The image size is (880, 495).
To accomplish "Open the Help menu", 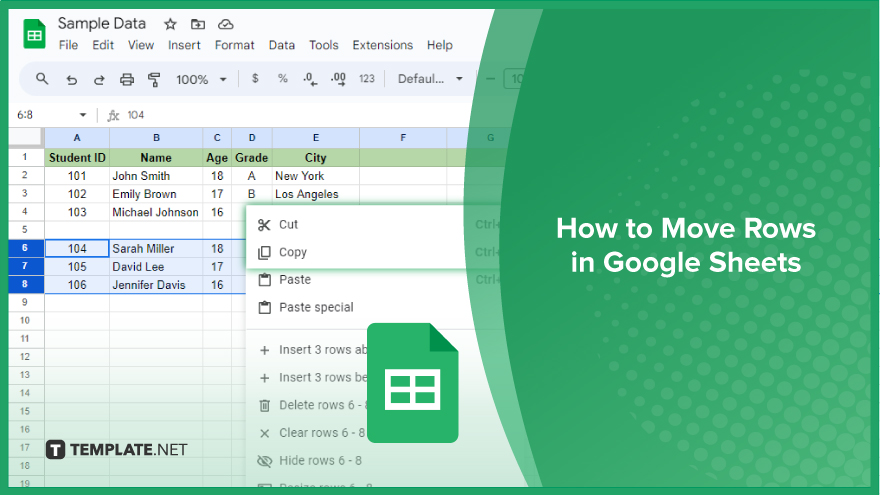I will pyautogui.click(x=439, y=45).
